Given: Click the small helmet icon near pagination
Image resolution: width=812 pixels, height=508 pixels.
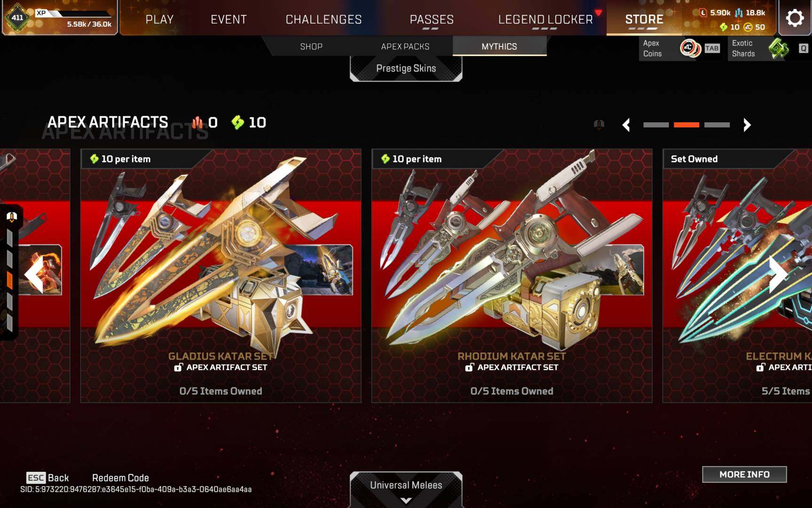Looking at the screenshot, I should [x=599, y=125].
